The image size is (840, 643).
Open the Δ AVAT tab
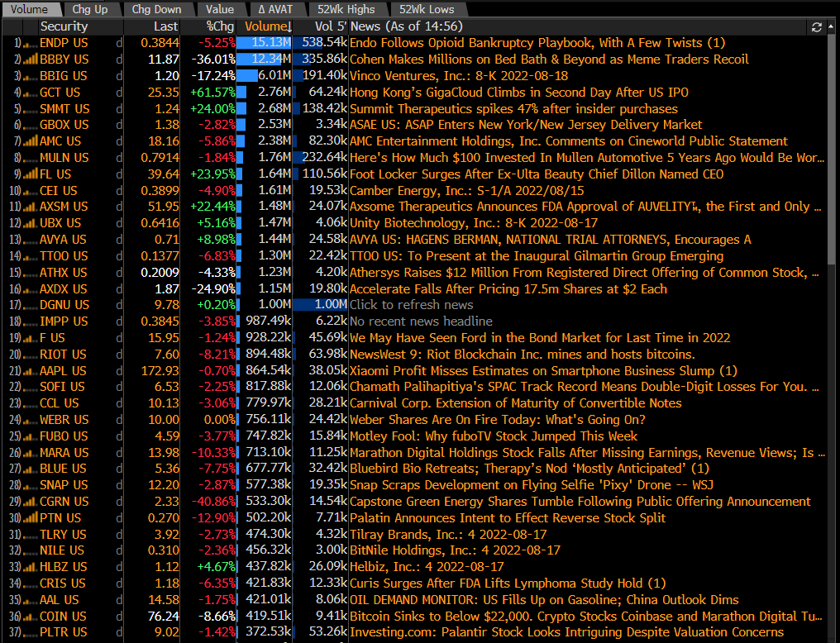pos(275,9)
